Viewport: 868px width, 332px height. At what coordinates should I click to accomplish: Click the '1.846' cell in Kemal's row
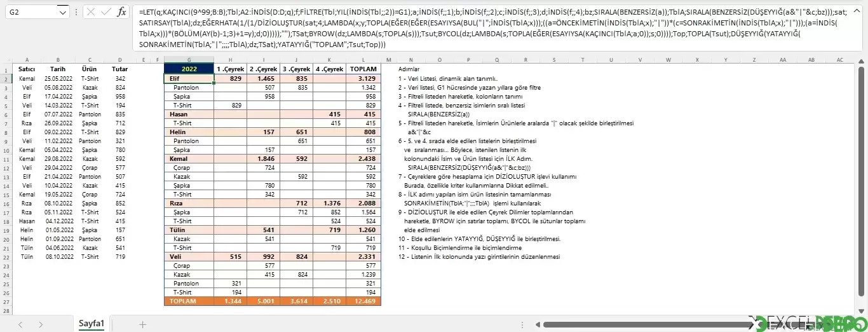coord(264,158)
